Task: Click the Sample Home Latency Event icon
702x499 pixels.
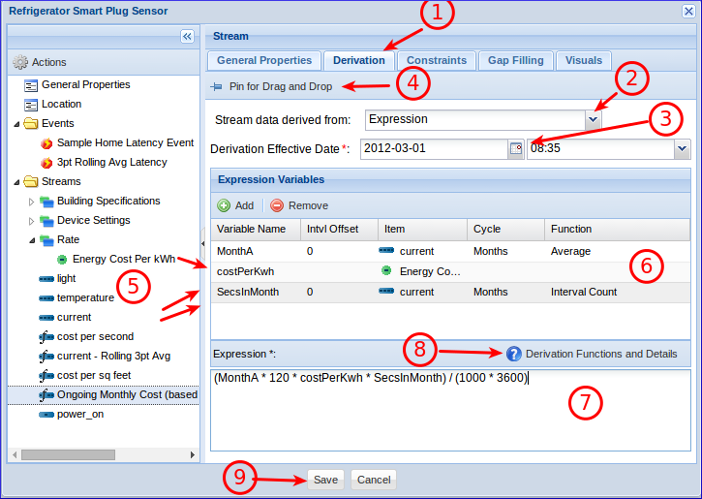Action: [46, 143]
